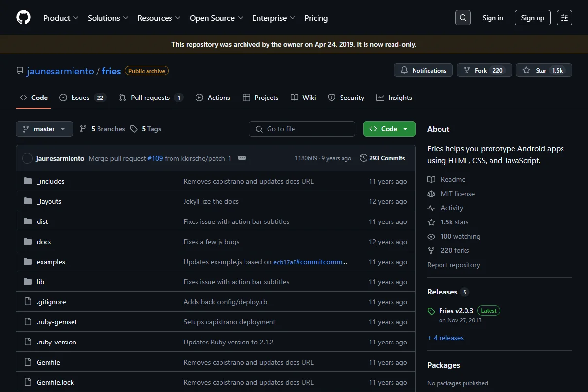Screen dimensions: 588x392
Task: Switch to the Pull requests tab
Action: click(x=151, y=98)
